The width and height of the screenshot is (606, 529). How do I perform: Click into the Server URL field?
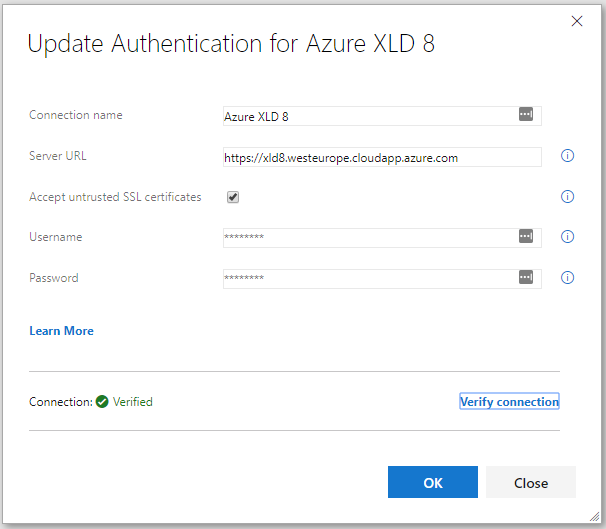(x=380, y=157)
